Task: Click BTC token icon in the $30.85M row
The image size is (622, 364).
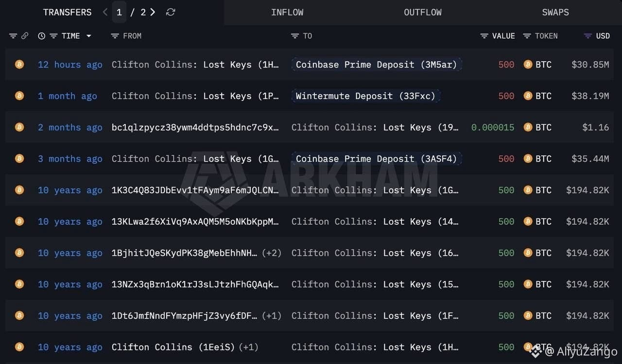Action: 528,64
